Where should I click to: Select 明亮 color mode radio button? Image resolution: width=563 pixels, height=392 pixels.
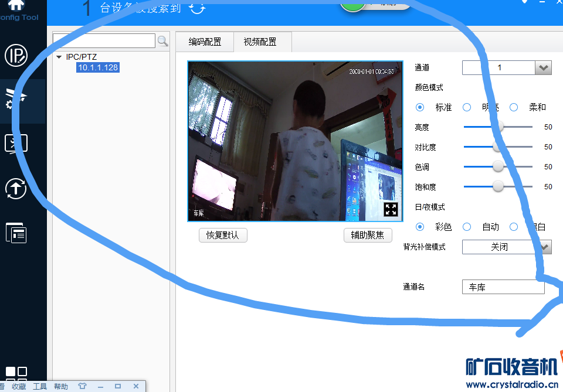[467, 107]
